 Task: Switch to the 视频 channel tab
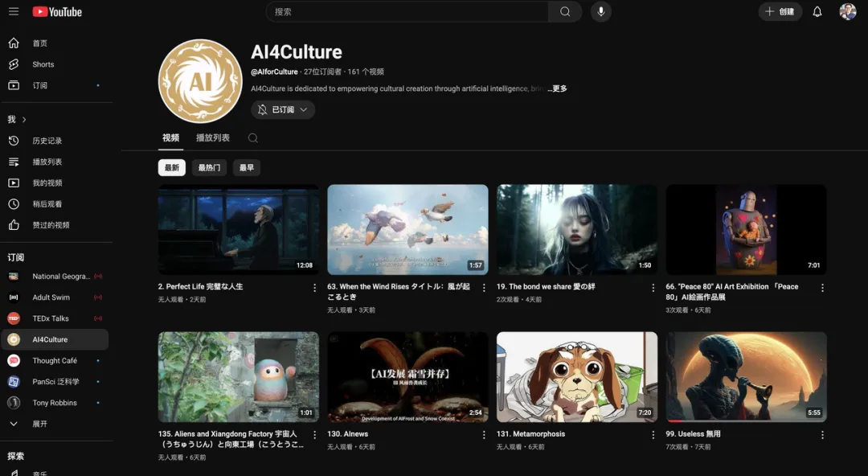point(170,137)
